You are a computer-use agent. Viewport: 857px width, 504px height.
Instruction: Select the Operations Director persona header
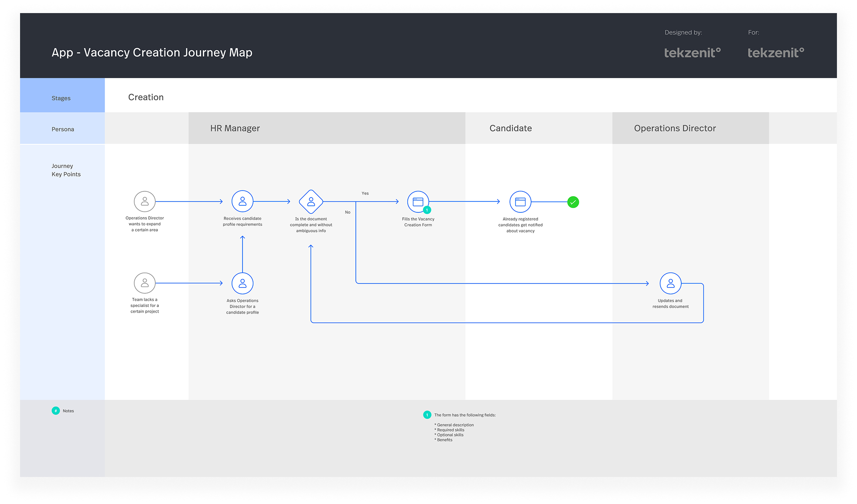(x=690, y=128)
